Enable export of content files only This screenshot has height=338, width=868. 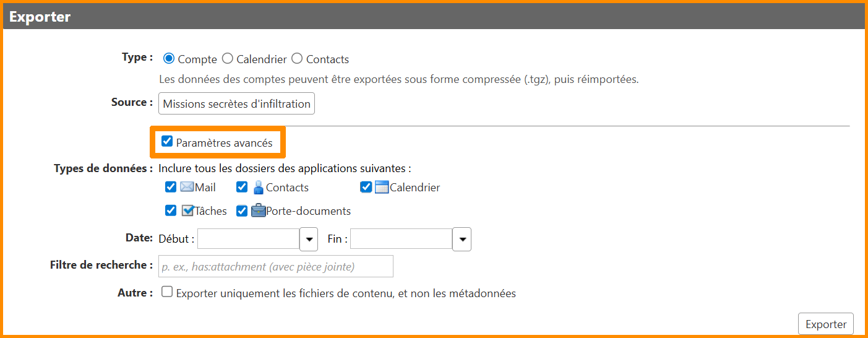click(x=167, y=292)
